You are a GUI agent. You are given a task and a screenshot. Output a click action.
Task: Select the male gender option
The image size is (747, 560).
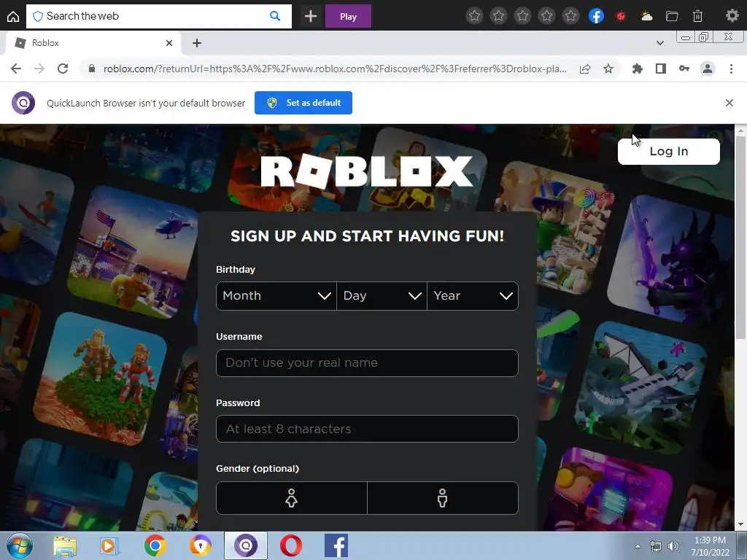coord(443,498)
